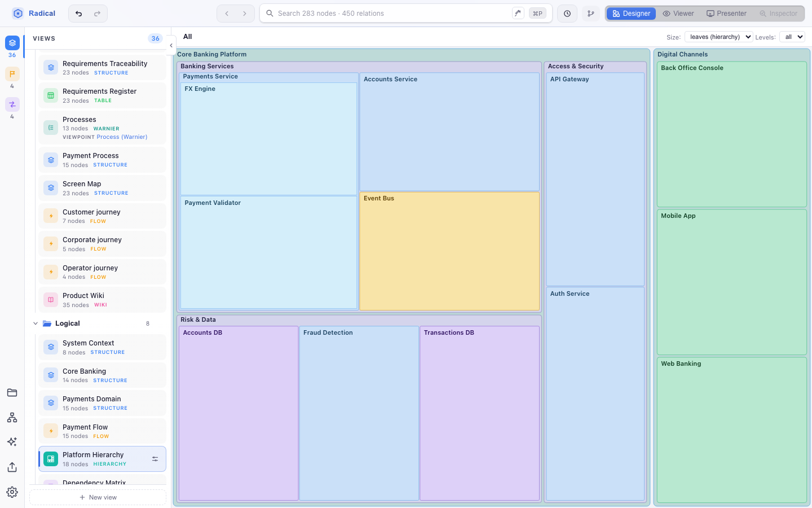Select the FX Engine treemap block
Viewport: 812px width, 508px height.
pos(269,139)
